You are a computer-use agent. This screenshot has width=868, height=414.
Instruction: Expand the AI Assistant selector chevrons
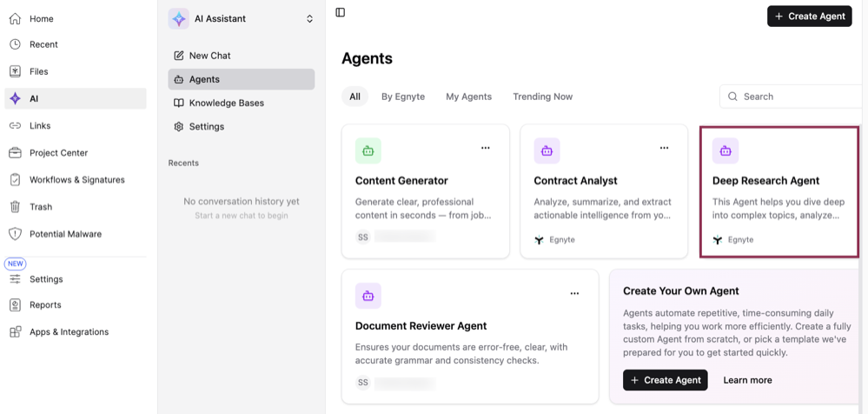(309, 19)
